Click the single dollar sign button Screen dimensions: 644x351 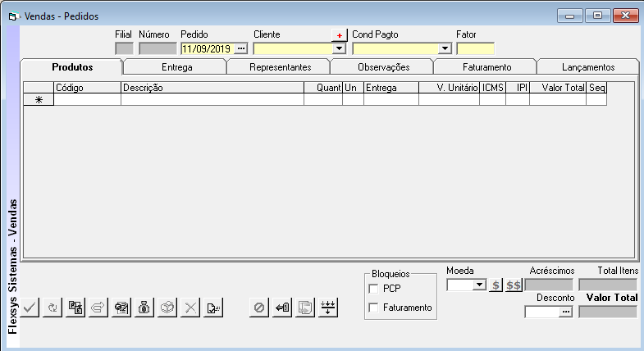point(496,285)
